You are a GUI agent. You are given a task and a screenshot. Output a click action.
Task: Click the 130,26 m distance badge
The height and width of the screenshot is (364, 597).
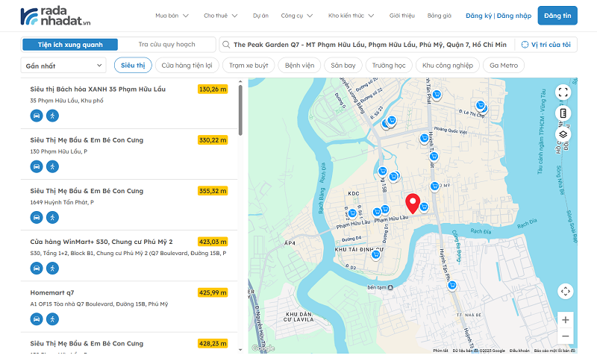click(x=213, y=89)
